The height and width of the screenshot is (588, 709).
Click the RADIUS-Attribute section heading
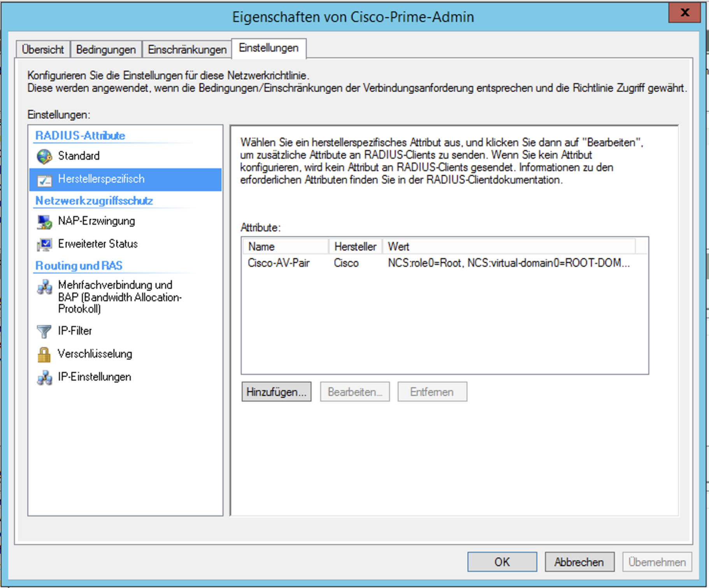pos(80,135)
